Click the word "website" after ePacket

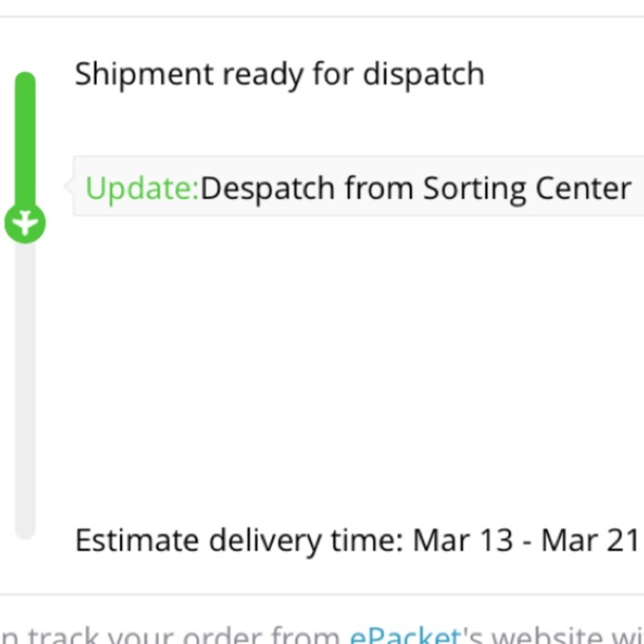click(549, 636)
